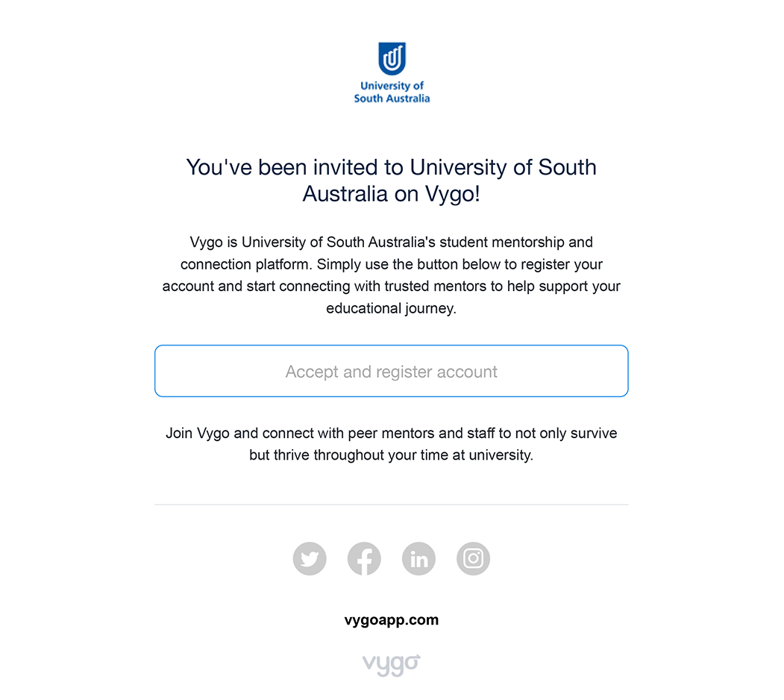Viewport: 784px width, 700px height.
Task: Click the divider line above social icons
Action: pos(391,504)
